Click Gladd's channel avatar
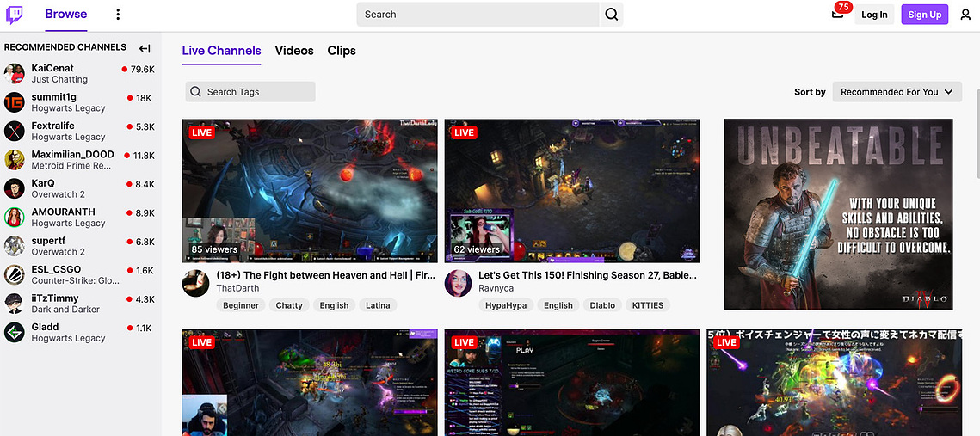 coord(15,332)
